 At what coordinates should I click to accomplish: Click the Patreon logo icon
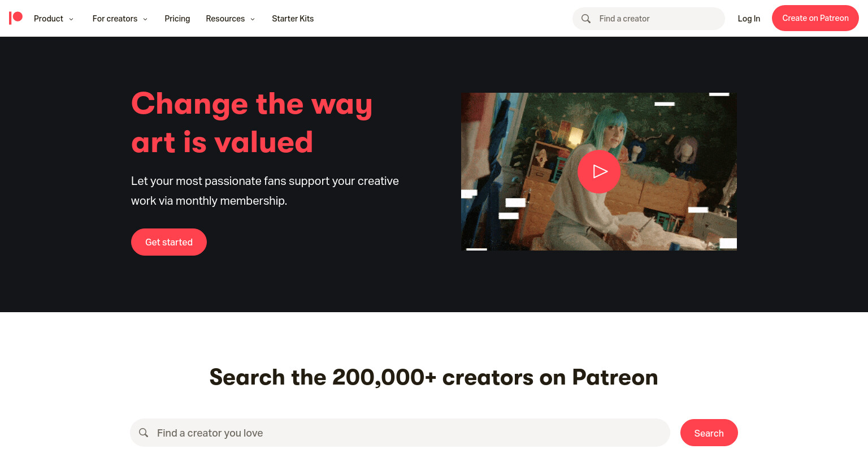(x=16, y=18)
